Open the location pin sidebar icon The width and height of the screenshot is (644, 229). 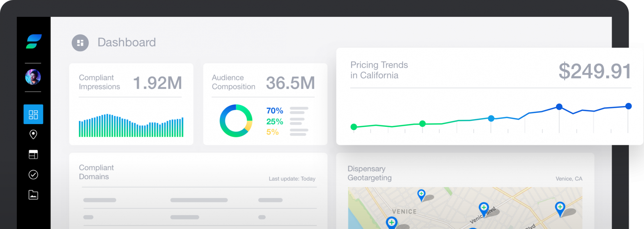click(x=33, y=134)
